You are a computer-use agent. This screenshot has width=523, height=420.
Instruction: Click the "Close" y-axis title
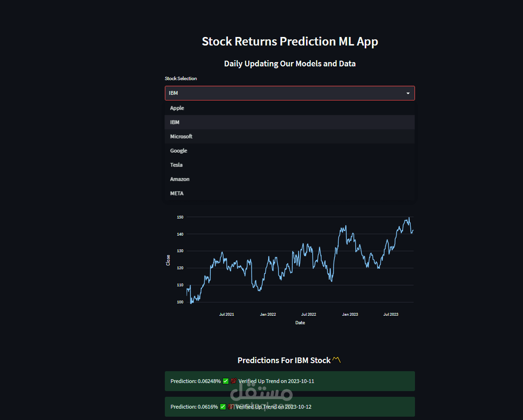click(x=168, y=260)
